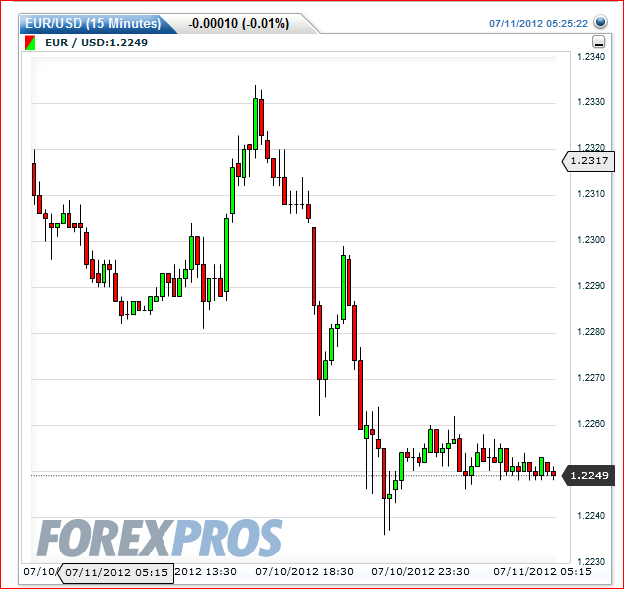Click the 1.2300 axis label

591,240
